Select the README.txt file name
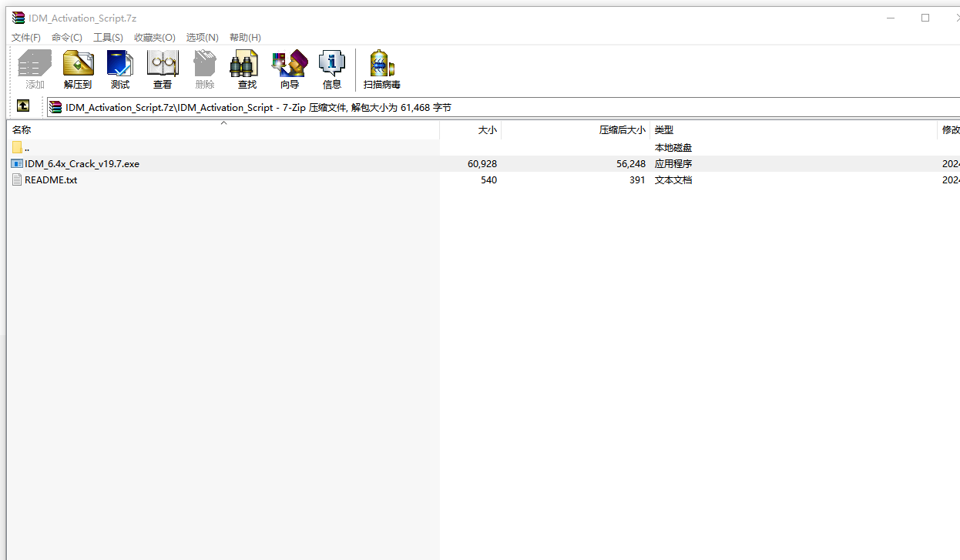The image size is (960, 560). click(51, 180)
